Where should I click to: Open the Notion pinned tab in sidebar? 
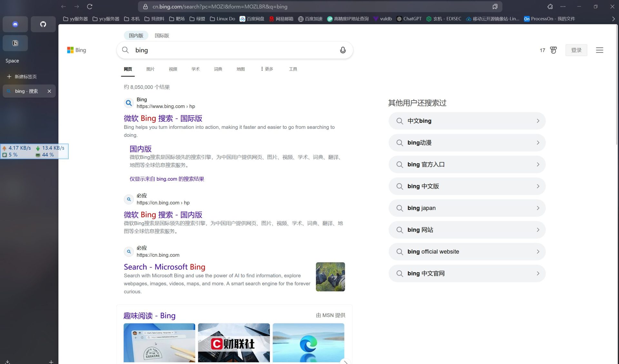pos(15,43)
